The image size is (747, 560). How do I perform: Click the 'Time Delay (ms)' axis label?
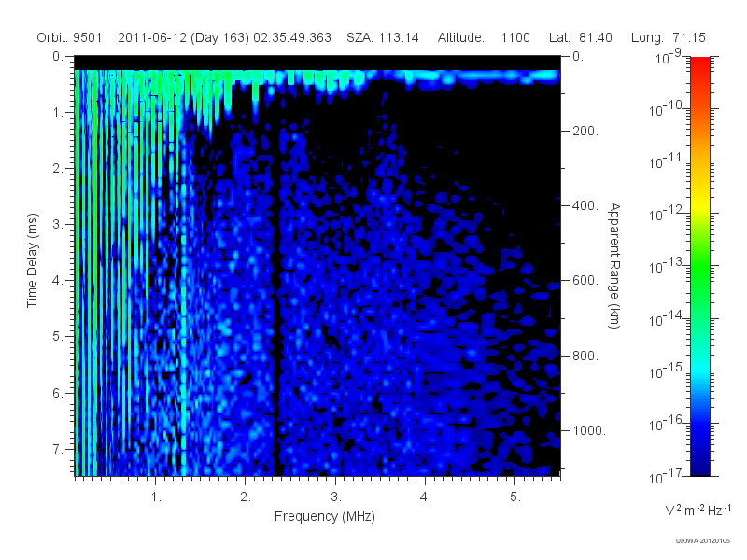tap(32, 260)
